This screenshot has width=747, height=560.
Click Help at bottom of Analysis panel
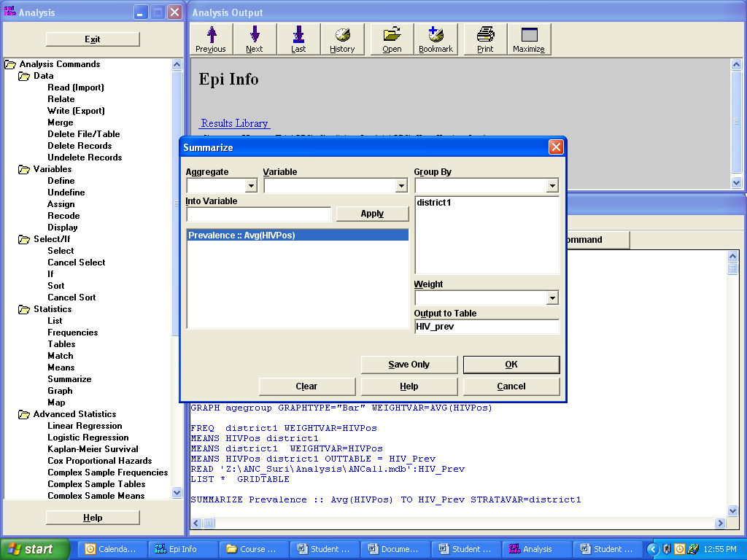coord(93,518)
